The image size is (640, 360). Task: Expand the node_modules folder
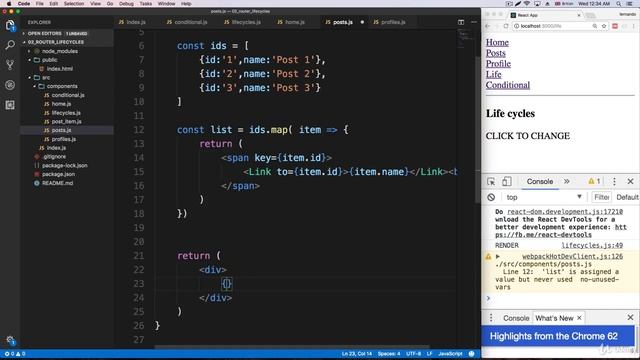pos(60,51)
